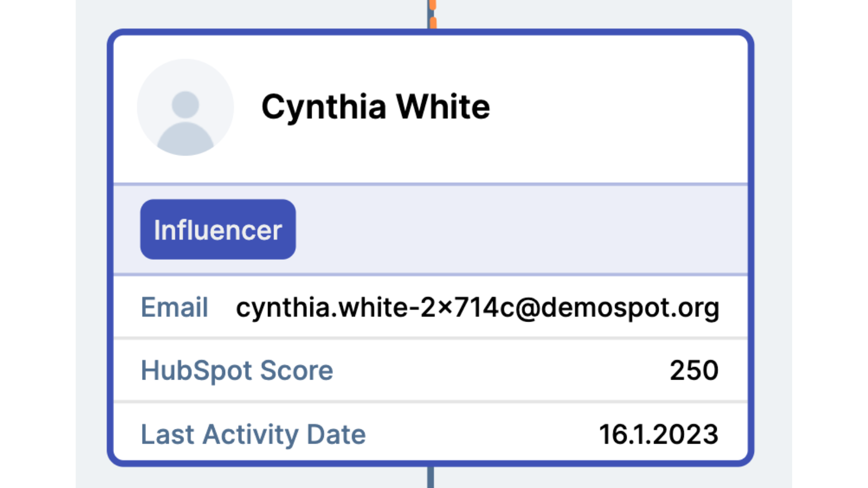Image resolution: width=868 pixels, height=488 pixels.
Task: Click Cynthia White's avatar placeholder icon
Action: (x=186, y=107)
